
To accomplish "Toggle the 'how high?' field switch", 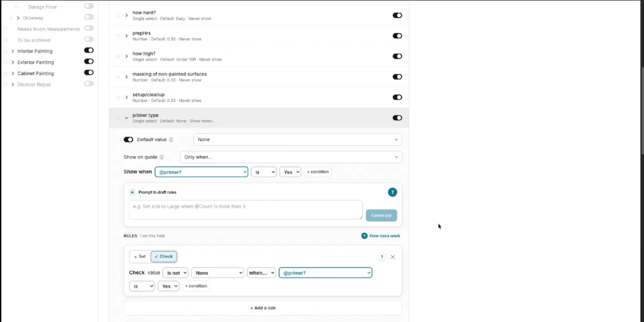I will (x=397, y=56).
